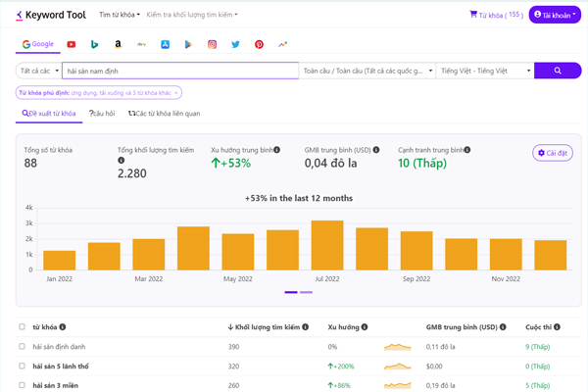Click the 0,19 đô la value
Viewport: 588px width, 392px height.
pos(440,385)
